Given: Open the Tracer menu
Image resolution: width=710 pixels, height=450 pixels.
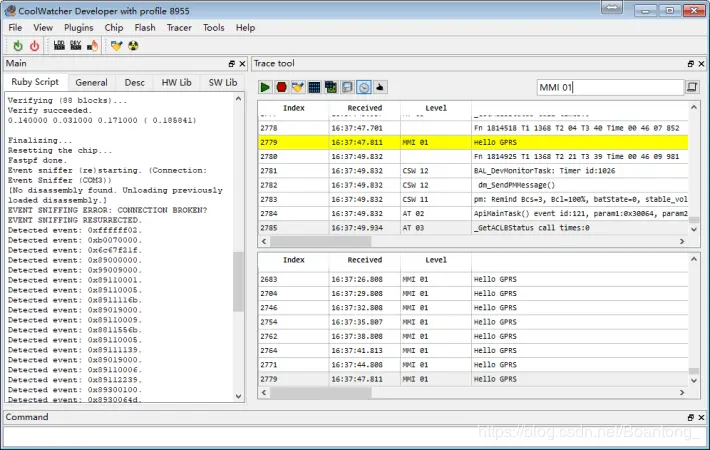Looking at the screenshot, I should click(x=179, y=28).
